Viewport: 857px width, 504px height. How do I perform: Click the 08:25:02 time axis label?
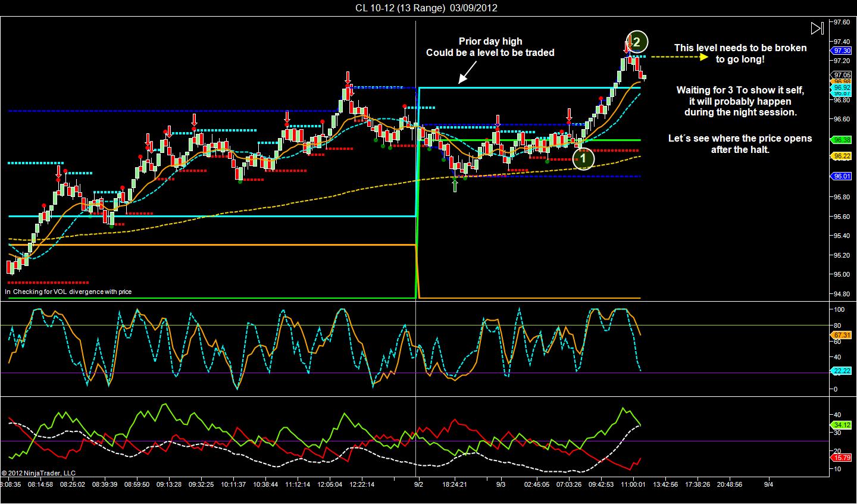74,484
